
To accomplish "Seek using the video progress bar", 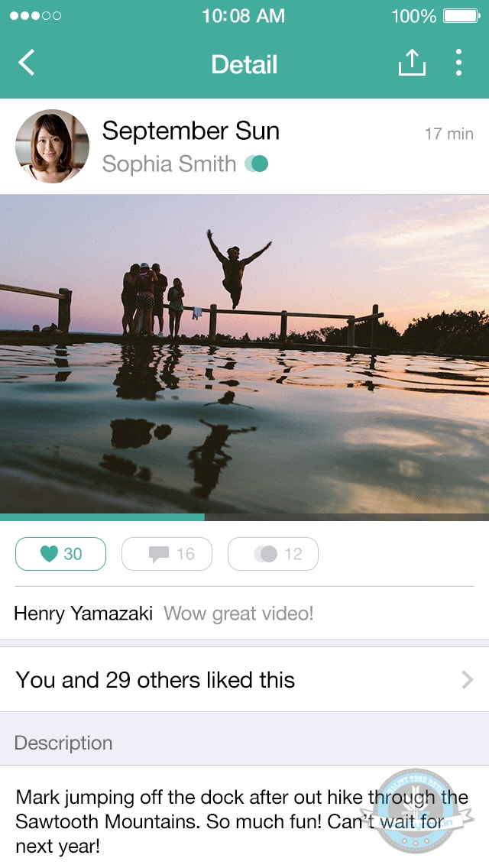I will (x=244, y=517).
